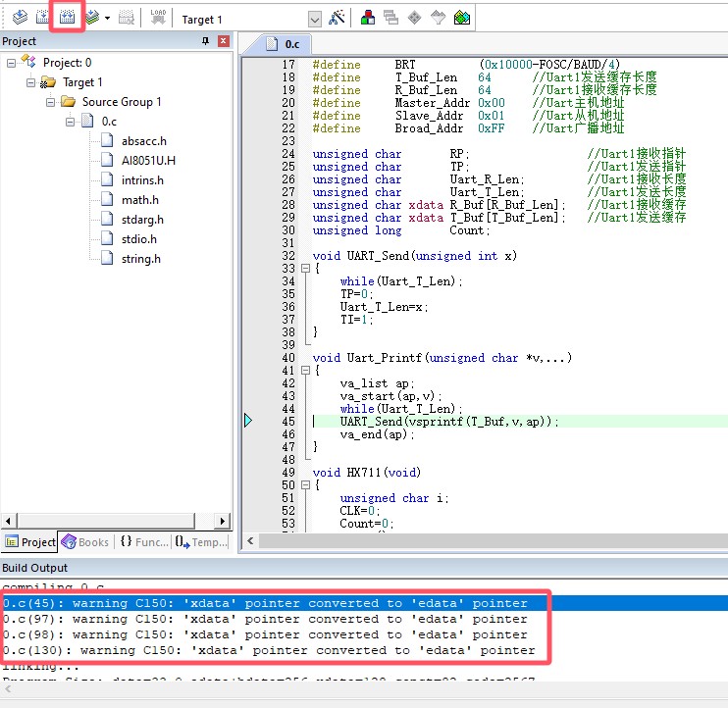Image resolution: width=728 pixels, height=708 pixels.
Task: Switch to the Books tab
Action: click(x=86, y=542)
